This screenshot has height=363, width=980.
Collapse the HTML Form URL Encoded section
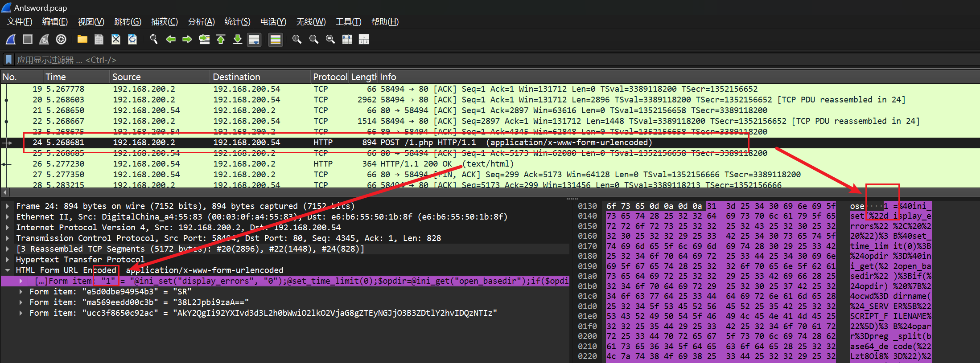pos(8,270)
